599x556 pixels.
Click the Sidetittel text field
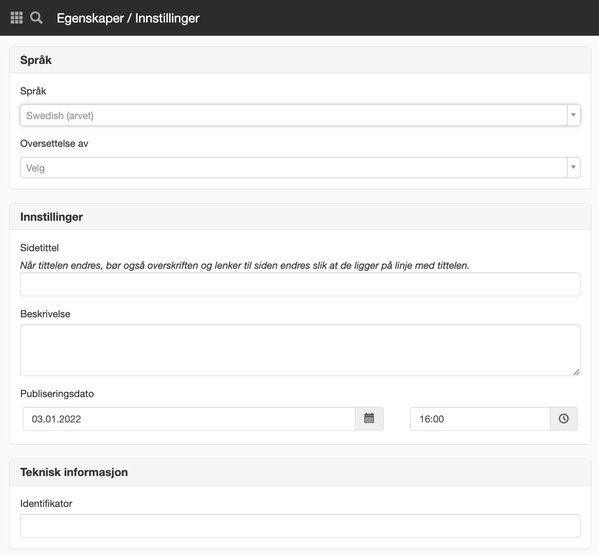click(x=300, y=284)
